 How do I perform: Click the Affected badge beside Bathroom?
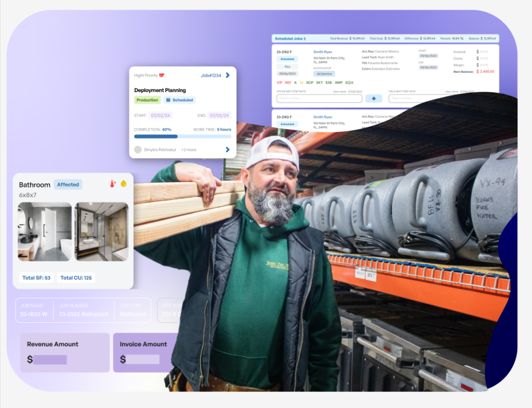68,184
